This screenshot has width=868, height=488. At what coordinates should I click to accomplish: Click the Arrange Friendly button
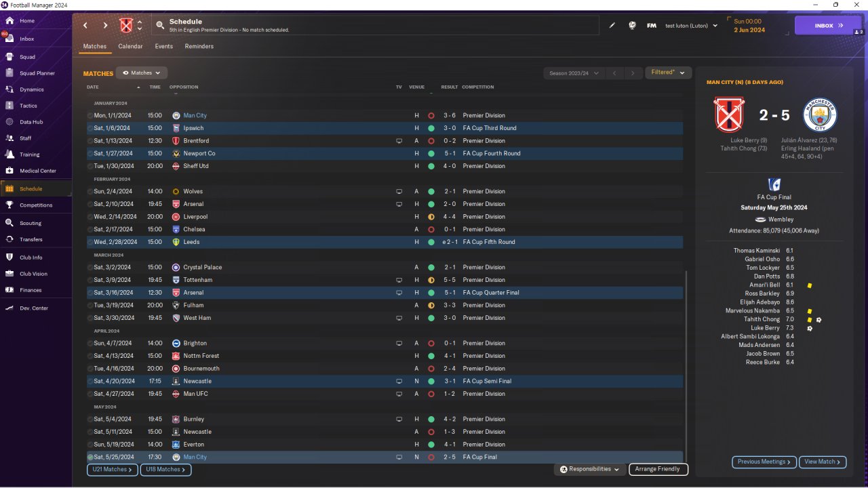click(x=658, y=469)
